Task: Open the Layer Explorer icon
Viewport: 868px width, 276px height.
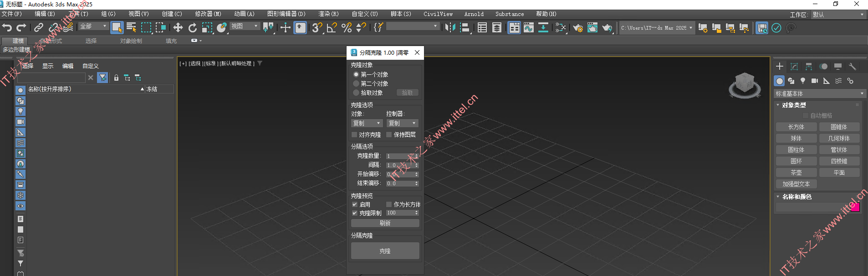Action: pos(497,28)
